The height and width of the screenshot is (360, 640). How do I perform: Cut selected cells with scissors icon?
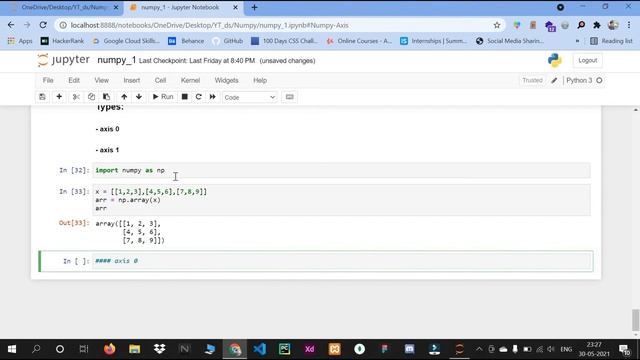tap(76, 97)
